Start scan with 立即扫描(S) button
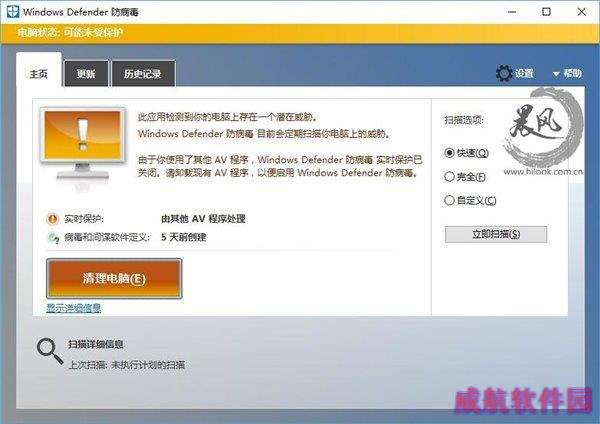The width and height of the screenshot is (600, 424). point(496,234)
